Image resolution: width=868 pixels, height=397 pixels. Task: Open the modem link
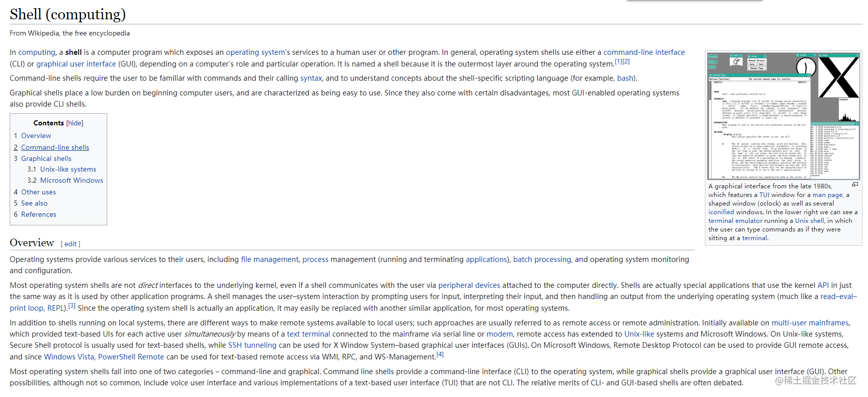pyautogui.click(x=500, y=334)
